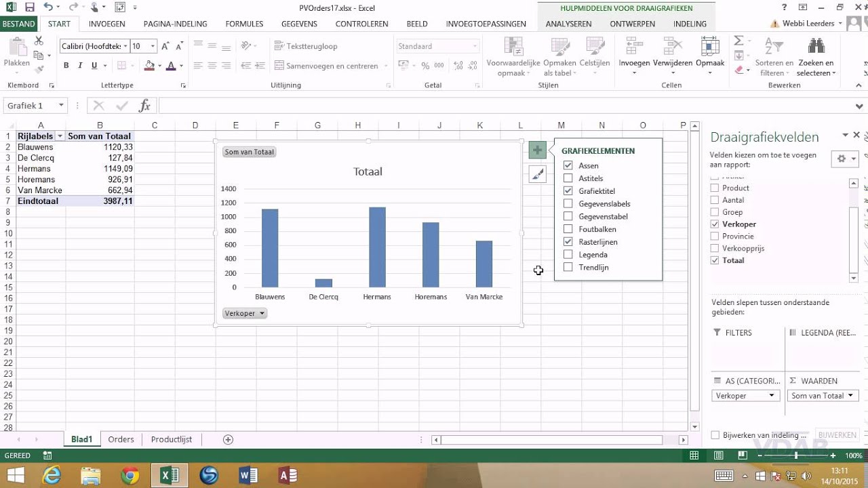Open Celstijlen gallery
The image size is (868, 488).
pyautogui.click(x=595, y=57)
